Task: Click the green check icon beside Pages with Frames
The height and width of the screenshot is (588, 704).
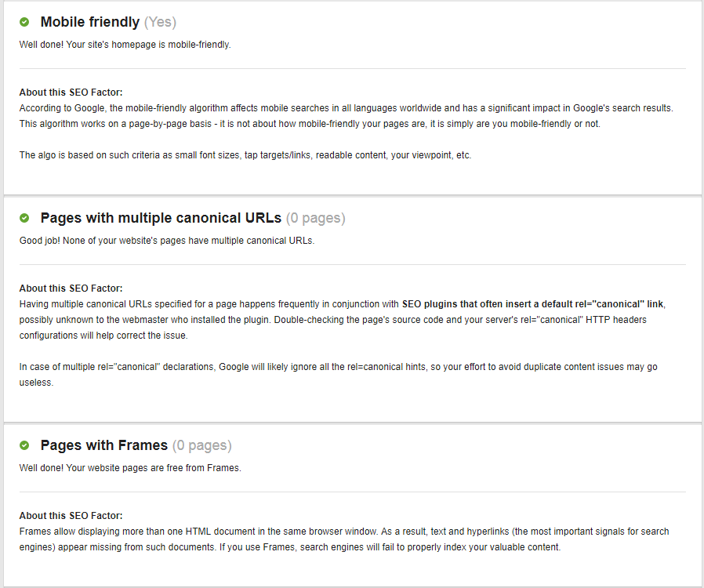Action: 24,445
